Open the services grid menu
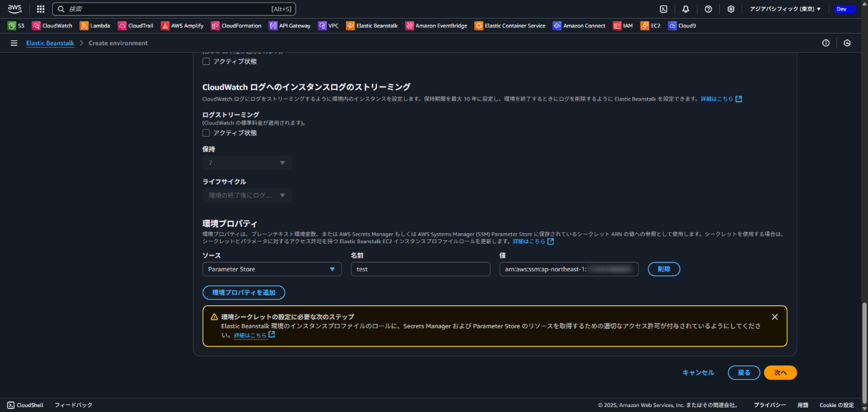Viewport: 868px width, 412px height. point(41,9)
